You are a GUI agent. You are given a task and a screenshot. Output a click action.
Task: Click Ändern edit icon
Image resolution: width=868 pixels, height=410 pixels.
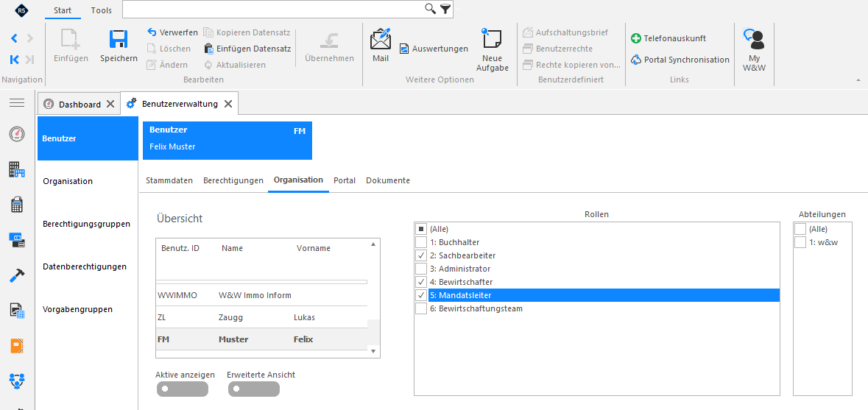click(152, 65)
